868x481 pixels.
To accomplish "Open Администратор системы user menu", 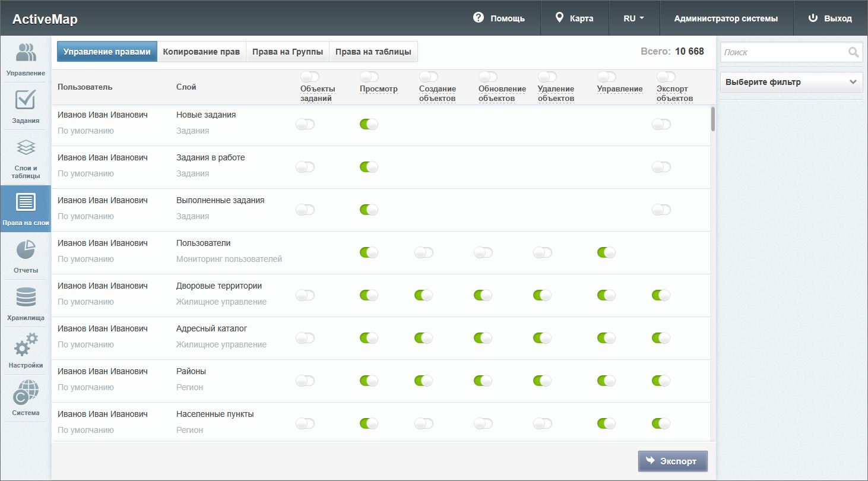I will coord(726,18).
